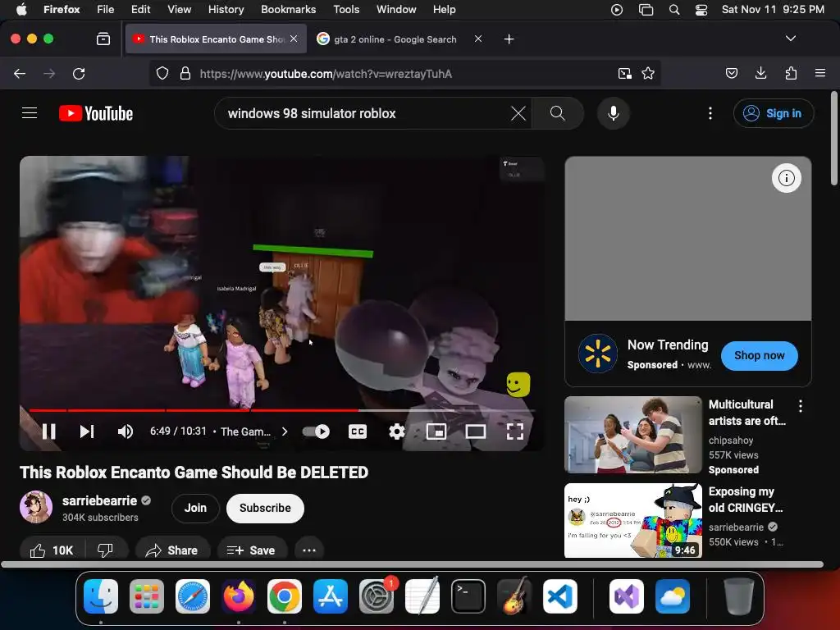This screenshot has height=630, width=840.
Task: Click the Sign in button
Action: (774, 113)
